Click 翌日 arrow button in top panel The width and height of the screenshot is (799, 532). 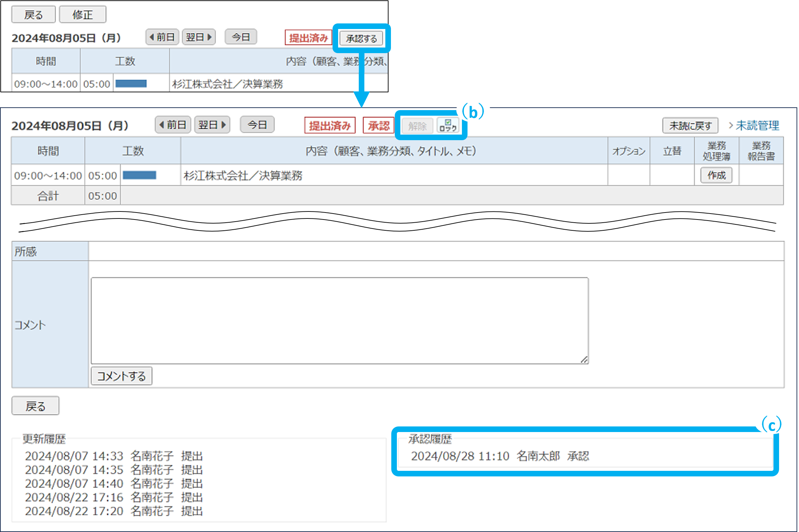tap(199, 37)
